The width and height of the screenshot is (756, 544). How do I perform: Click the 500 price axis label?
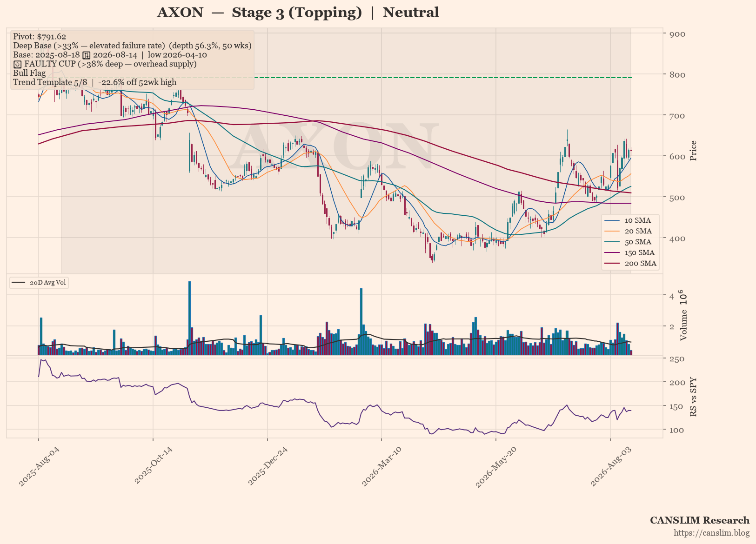coord(677,198)
